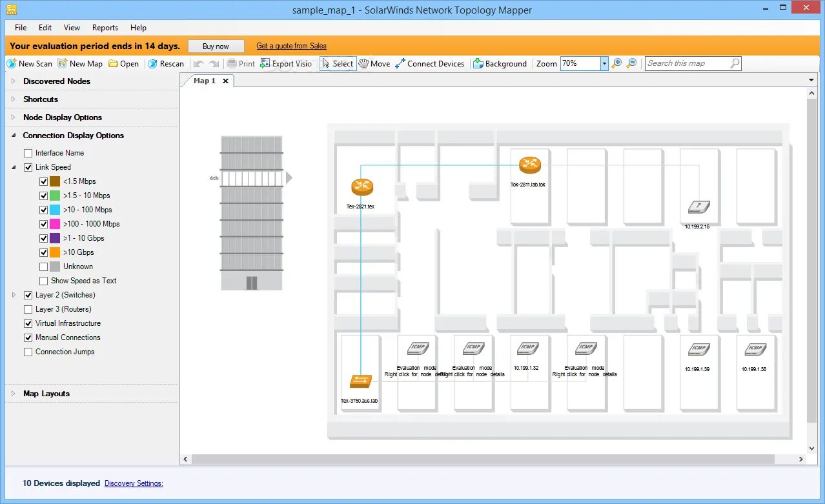Select the Tok-2811.lab.tok router node

coord(529,165)
